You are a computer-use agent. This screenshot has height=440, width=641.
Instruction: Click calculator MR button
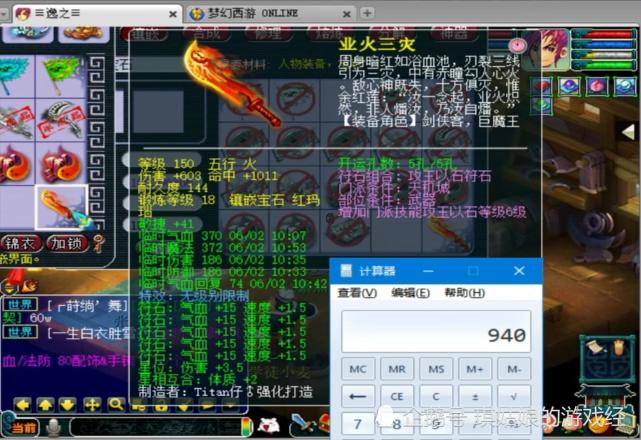[397, 369]
